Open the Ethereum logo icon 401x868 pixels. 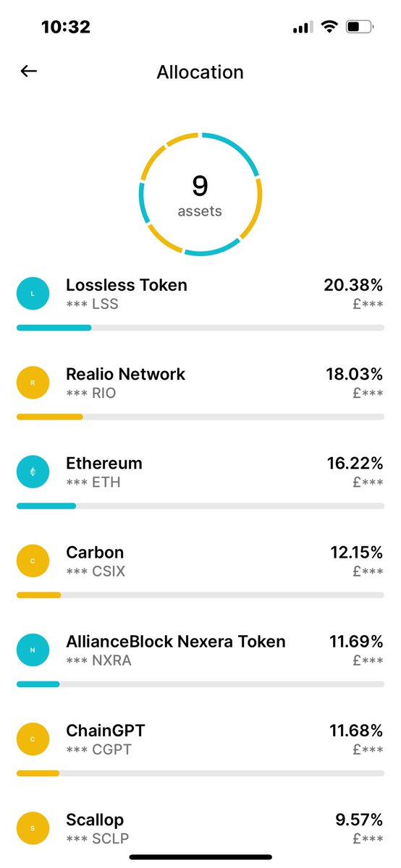pyautogui.click(x=33, y=472)
